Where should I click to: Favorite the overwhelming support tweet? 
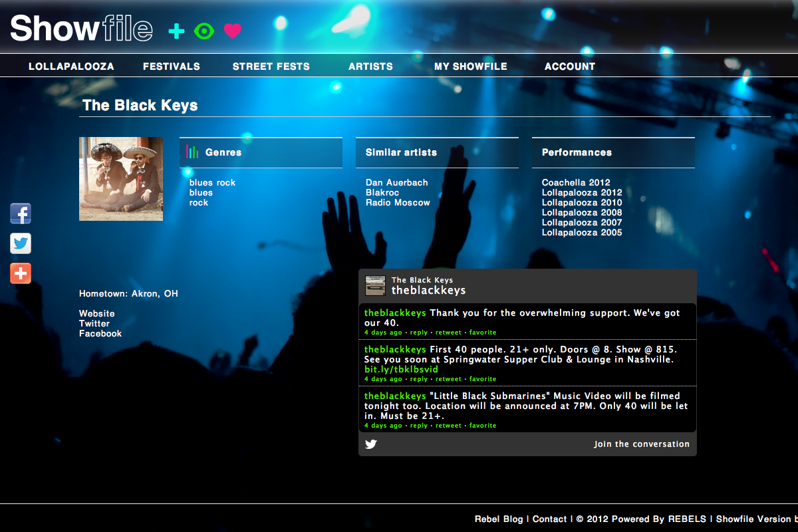483,332
